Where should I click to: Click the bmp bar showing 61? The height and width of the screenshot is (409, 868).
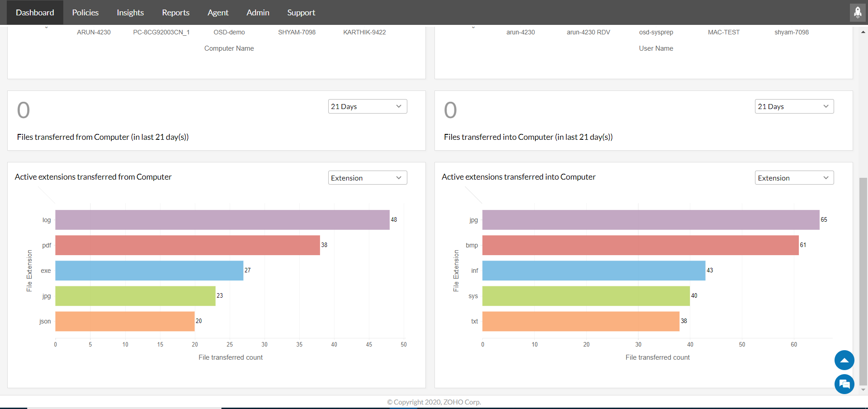641,245
